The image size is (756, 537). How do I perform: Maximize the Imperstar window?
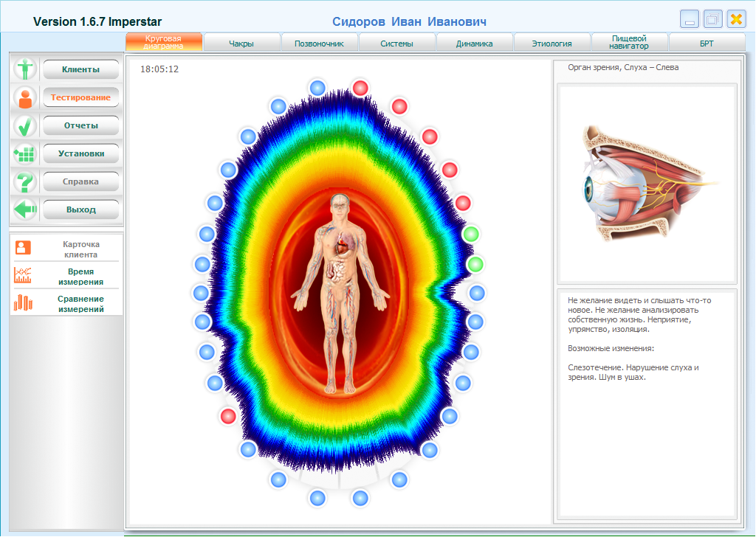(x=712, y=19)
